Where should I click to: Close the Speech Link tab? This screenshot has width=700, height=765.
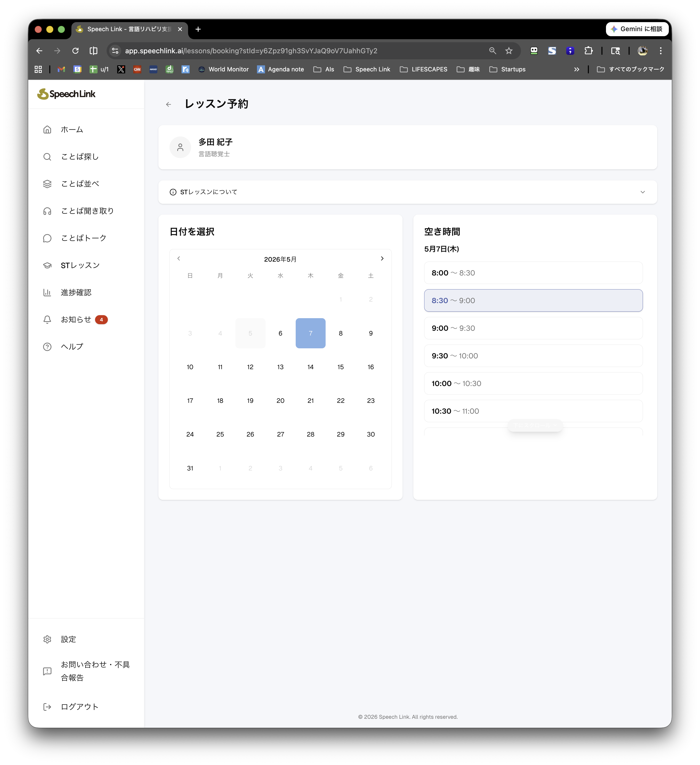[180, 29]
